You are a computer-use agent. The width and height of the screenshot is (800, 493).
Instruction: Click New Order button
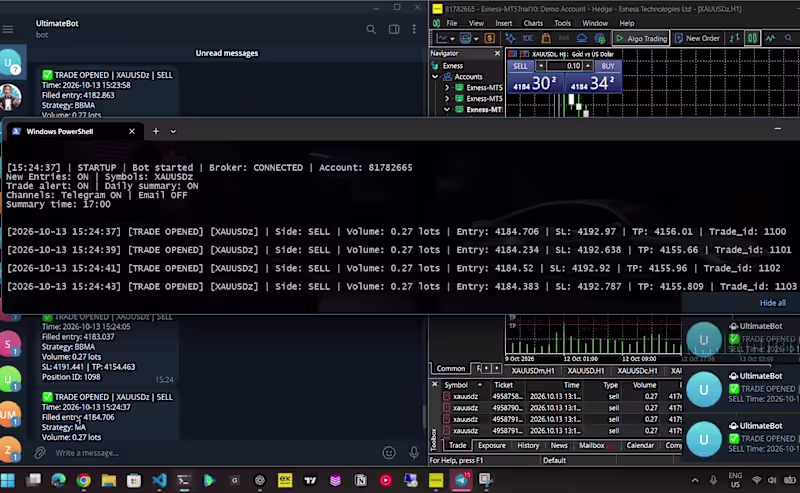coord(696,38)
